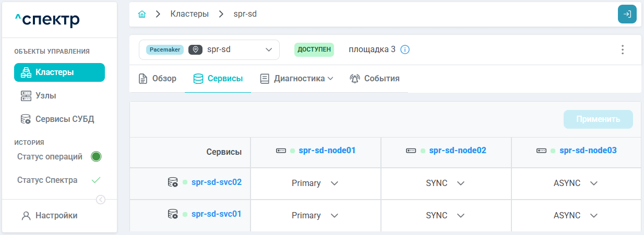Select the Сервисы tab
The image size is (644, 235).
[x=218, y=79]
